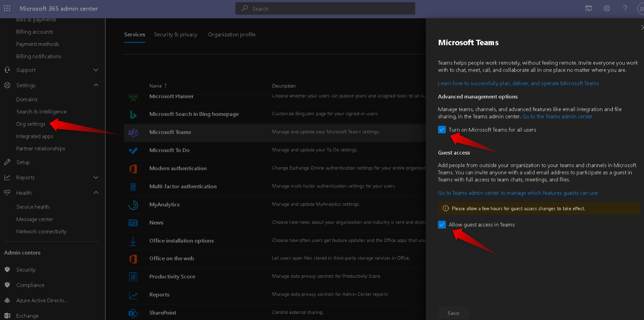The height and width of the screenshot is (320, 644).
Task: Select the Microsoft Search in Bing homepage row
Action: point(274,114)
